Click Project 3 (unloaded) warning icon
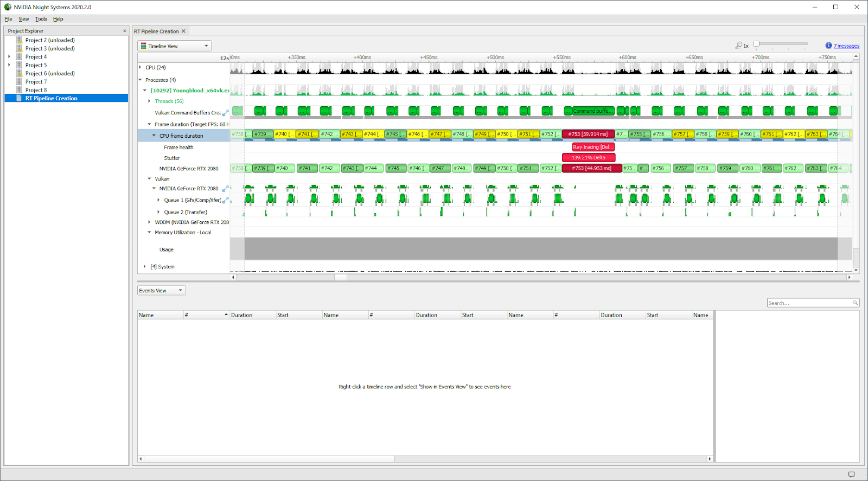868x481 pixels. (x=20, y=48)
